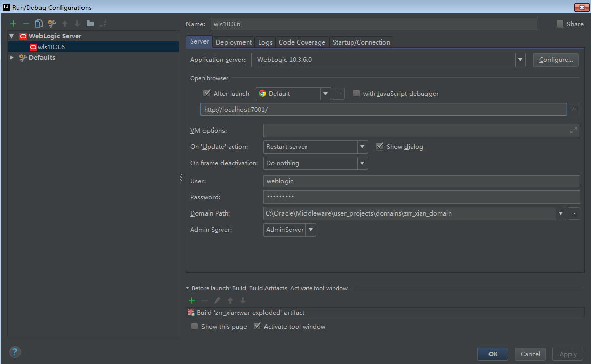Open the Domain Path dropdown arrow
The image size is (591, 364).
tap(560, 213)
